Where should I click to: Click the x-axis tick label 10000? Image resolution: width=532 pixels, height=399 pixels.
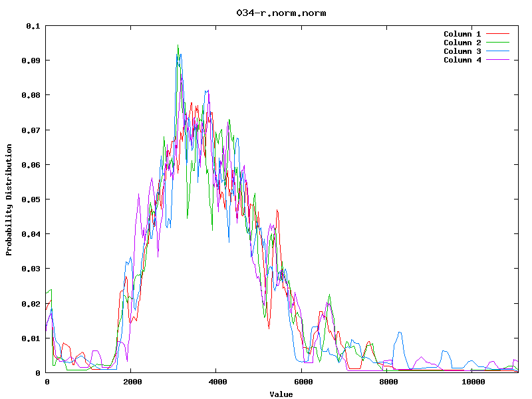pyautogui.click(x=473, y=382)
